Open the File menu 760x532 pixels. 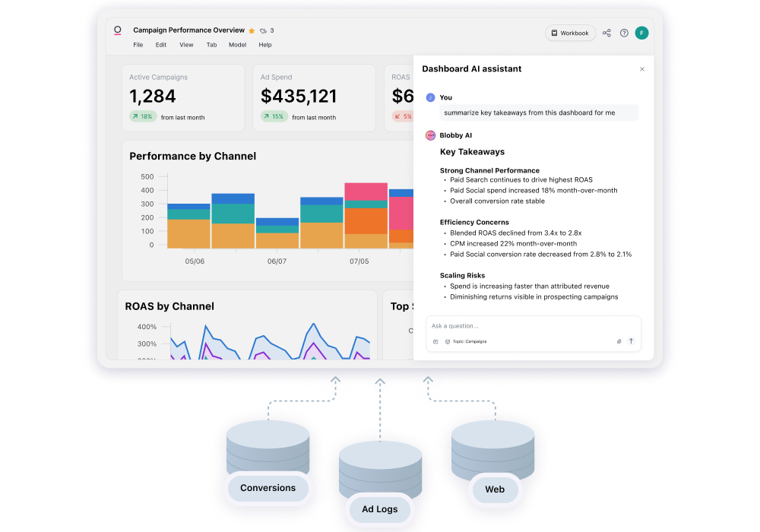[x=138, y=45]
